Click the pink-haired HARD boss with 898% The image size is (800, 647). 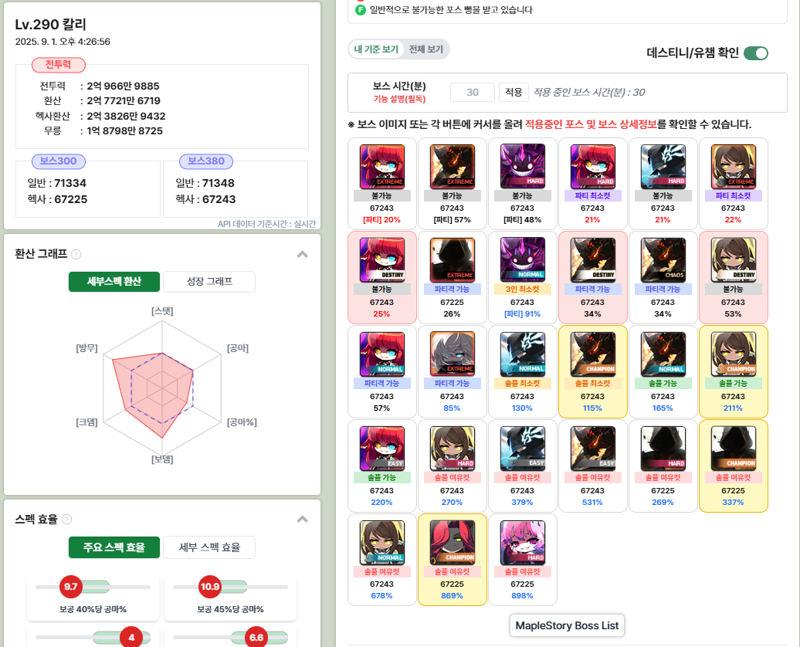[522, 542]
